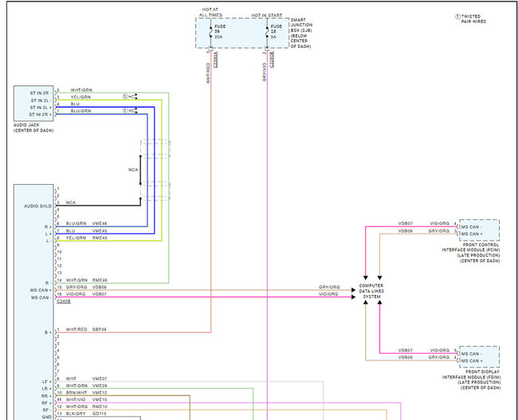Click the BLK/GRY GD115 ground wire label
The image size is (518, 420).
pyautogui.click(x=86, y=413)
